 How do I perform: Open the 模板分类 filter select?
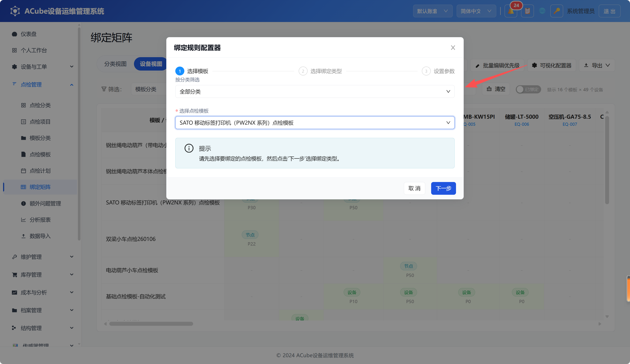click(148, 89)
